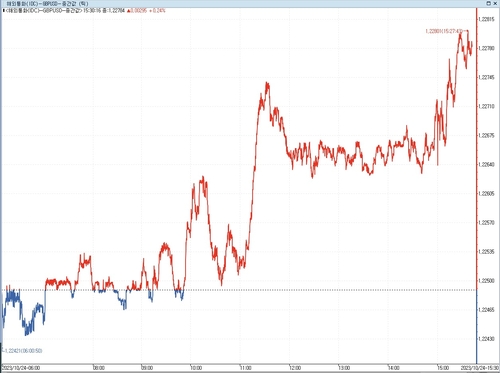The height and width of the screenshot is (373, 500).
Task: Click the 1.22500 price axis label
Action: tap(486, 281)
